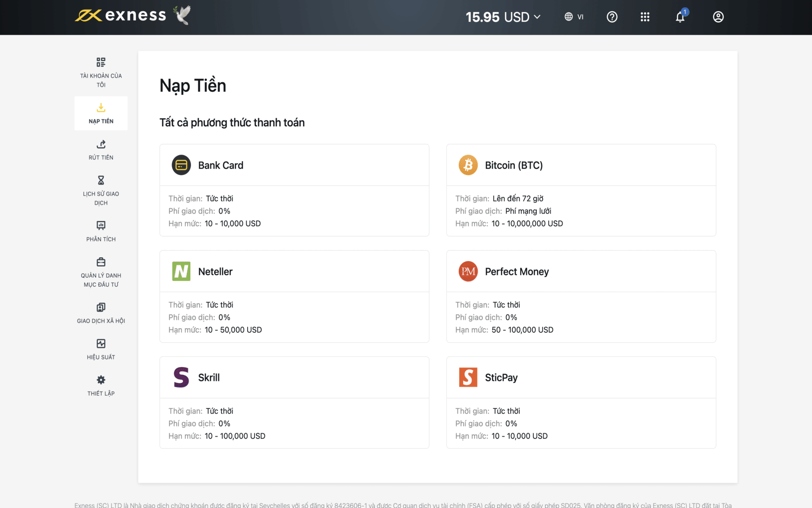Click Bitcoin limit 10 - 10,000,000 USD

point(527,224)
